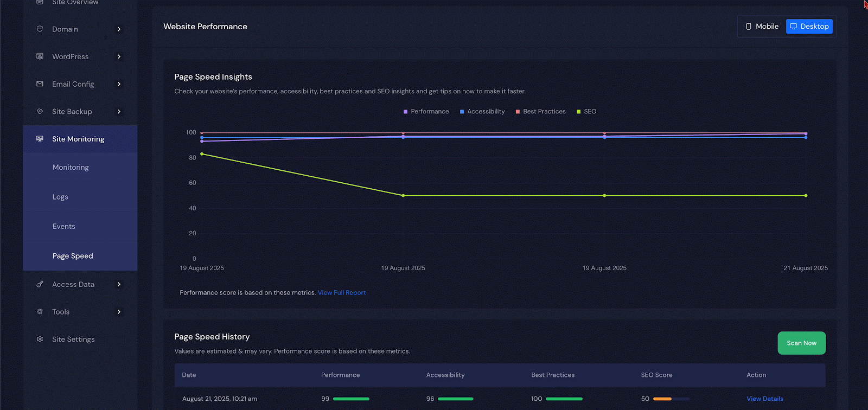868x410 pixels.
Task: Switch to Mobile performance view
Action: [x=762, y=27]
